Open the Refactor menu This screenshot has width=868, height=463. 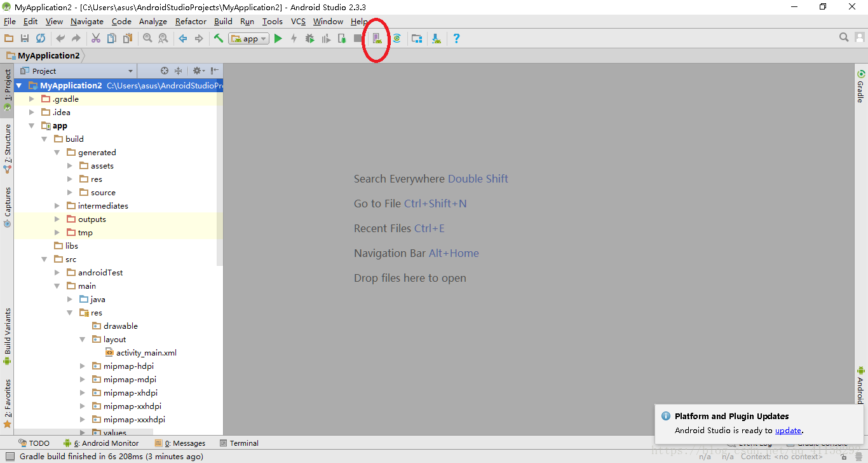(191, 21)
